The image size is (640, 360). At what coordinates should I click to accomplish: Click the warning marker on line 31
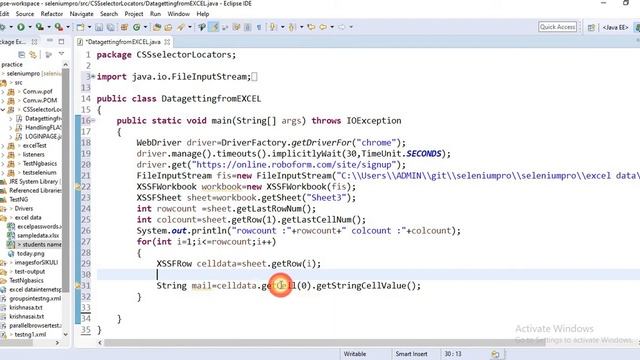tap(78, 285)
